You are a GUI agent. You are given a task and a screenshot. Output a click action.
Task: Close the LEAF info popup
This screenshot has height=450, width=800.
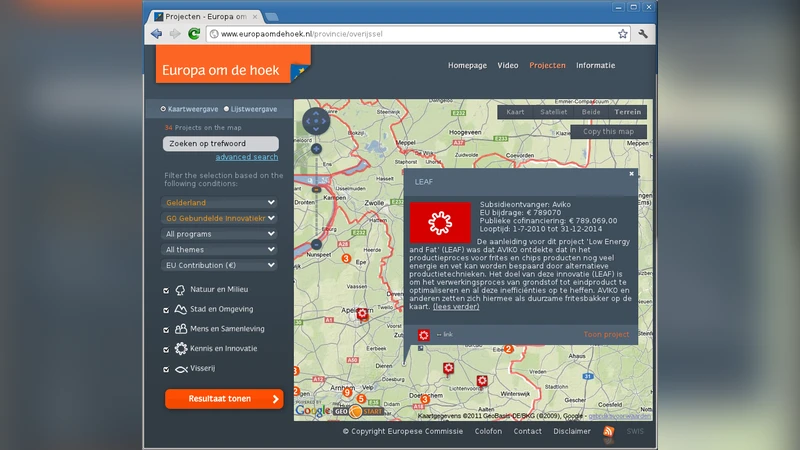(x=631, y=174)
